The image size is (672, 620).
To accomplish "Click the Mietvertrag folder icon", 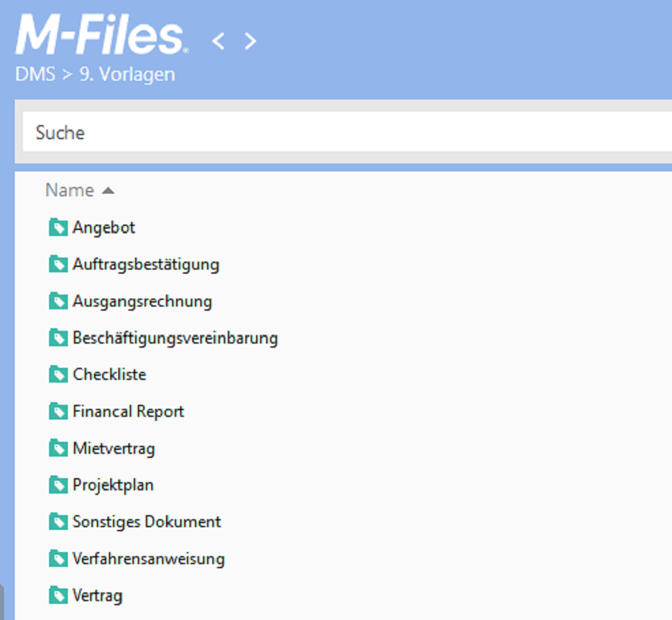I will click(58, 448).
